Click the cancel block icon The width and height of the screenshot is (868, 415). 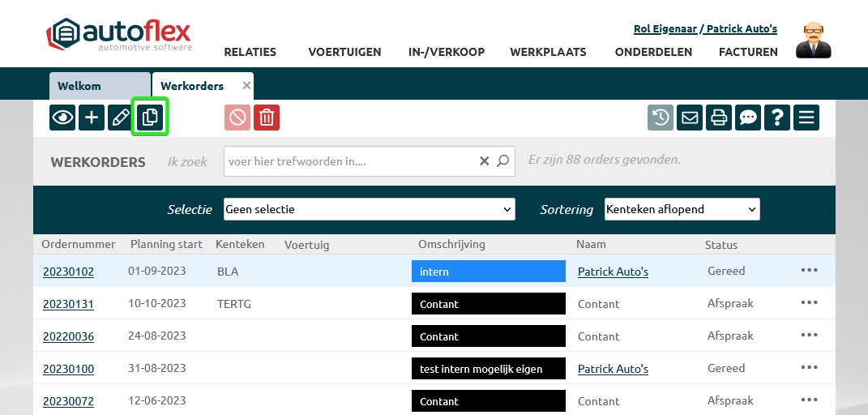pyautogui.click(x=237, y=118)
